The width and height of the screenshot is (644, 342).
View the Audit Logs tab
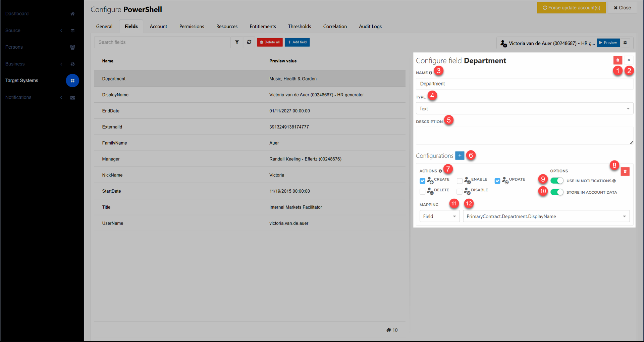(370, 27)
